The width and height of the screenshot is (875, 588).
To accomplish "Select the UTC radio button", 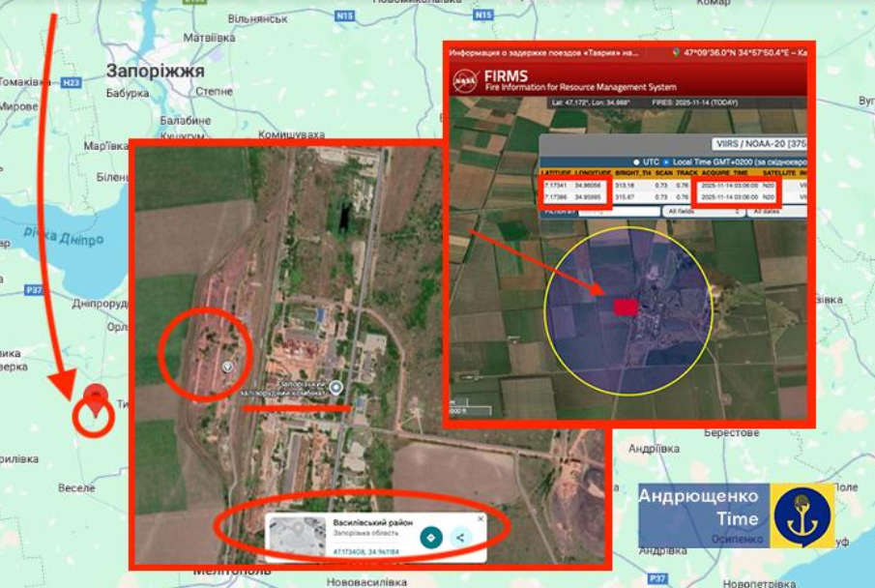I will point(636,162).
